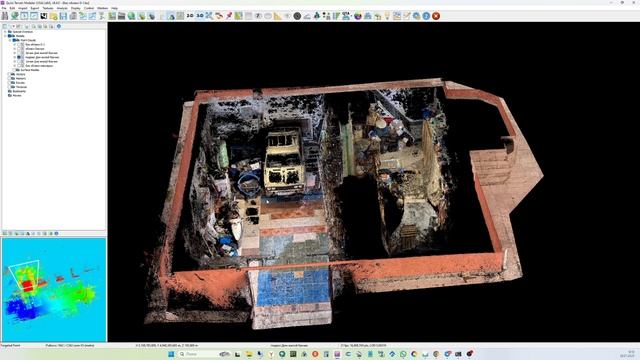This screenshot has width=640, height=360.
Task: Click the blue crossed-arrows icon after 3D
Action: coord(209,16)
